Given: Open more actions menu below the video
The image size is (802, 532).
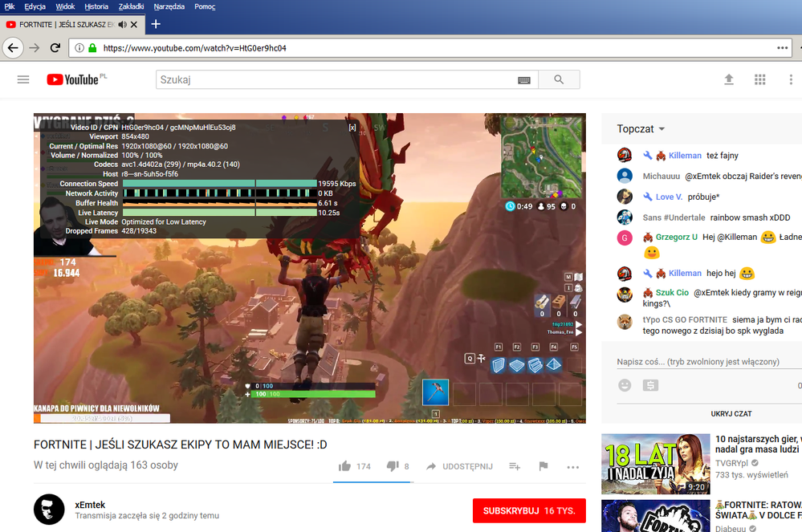Looking at the screenshot, I should click(x=573, y=467).
